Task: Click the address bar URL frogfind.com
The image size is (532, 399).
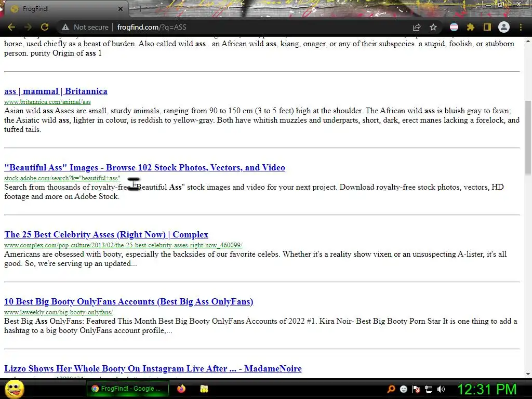Action: (x=152, y=27)
